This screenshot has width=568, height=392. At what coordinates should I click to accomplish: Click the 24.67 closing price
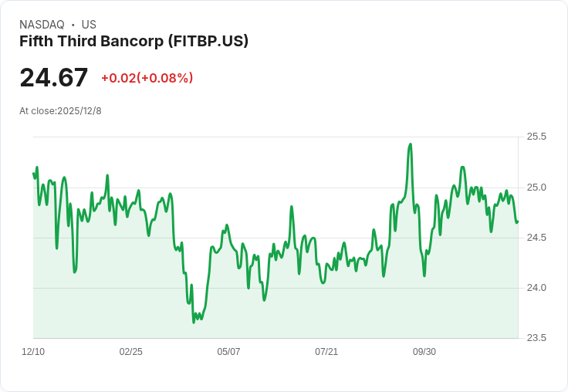click(x=53, y=77)
